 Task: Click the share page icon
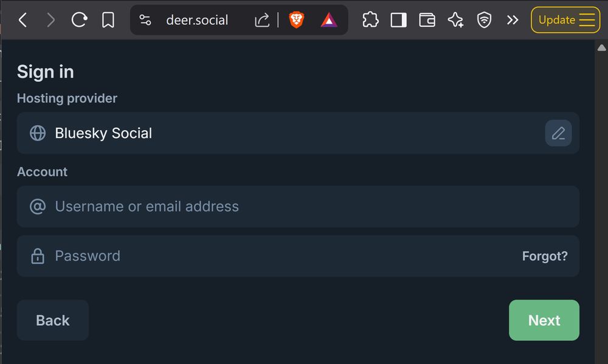[x=261, y=19]
